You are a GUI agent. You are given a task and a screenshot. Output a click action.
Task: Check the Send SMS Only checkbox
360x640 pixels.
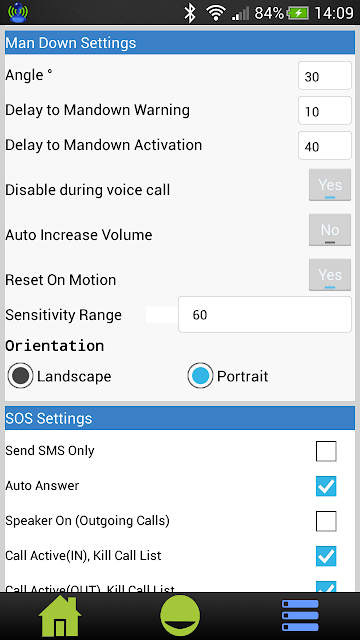point(326,451)
